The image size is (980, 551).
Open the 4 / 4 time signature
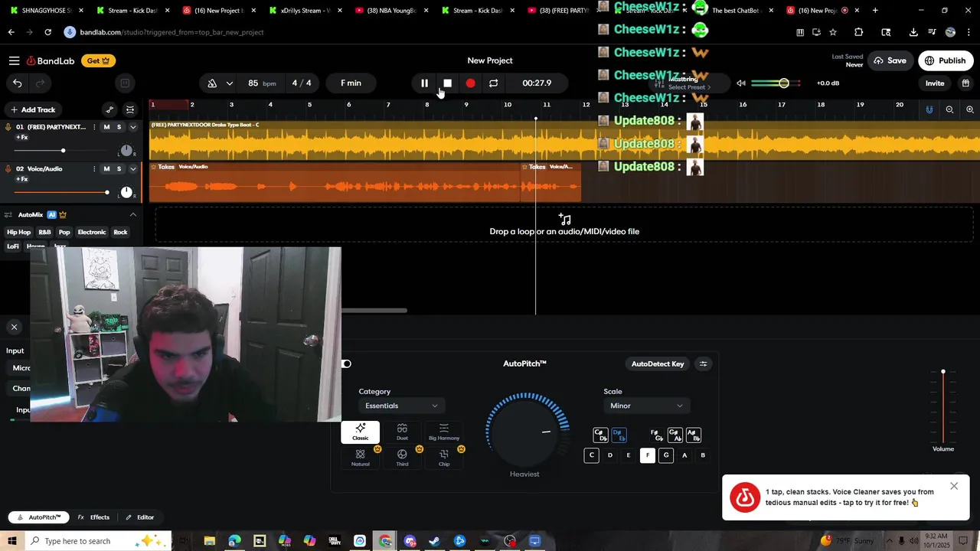click(302, 83)
